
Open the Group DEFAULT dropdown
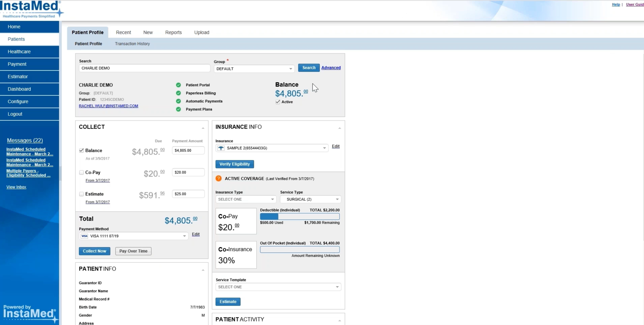pos(254,69)
